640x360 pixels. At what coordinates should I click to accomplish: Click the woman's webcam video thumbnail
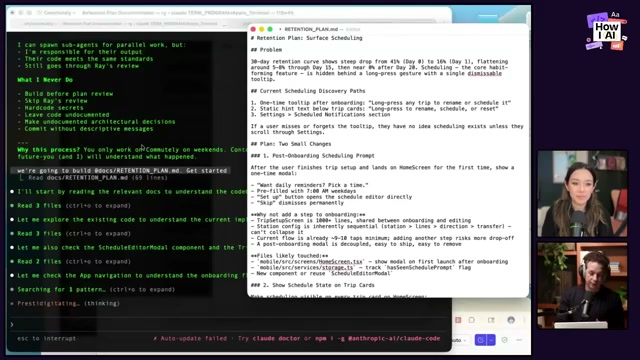[x=582, y=193]
